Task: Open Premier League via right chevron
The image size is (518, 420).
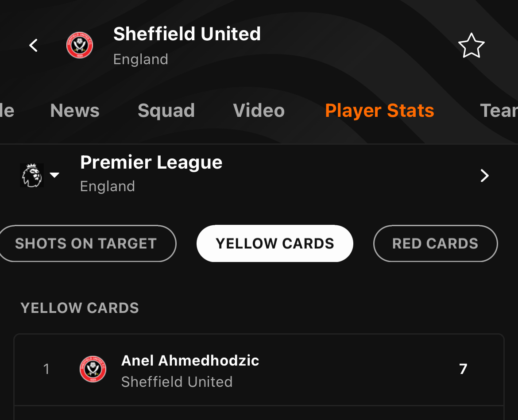Action: 484,176
